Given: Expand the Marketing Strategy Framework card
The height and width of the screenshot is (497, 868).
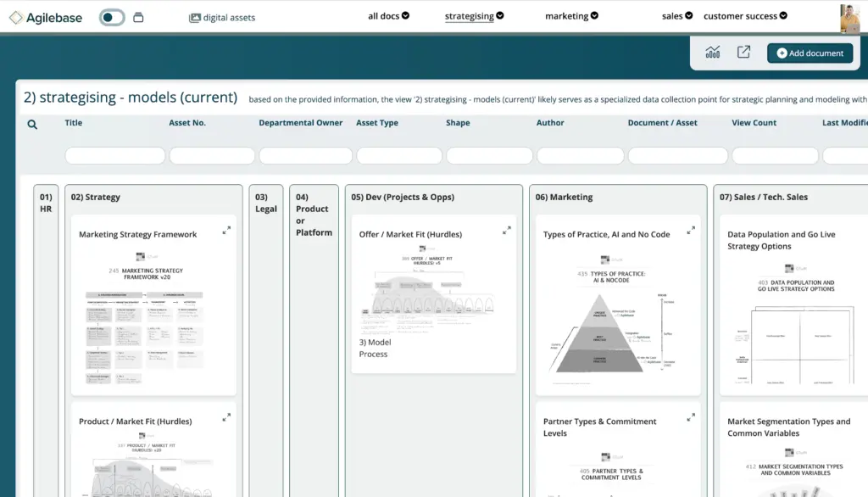Looking at the screenshot, I should pos(226,230).
